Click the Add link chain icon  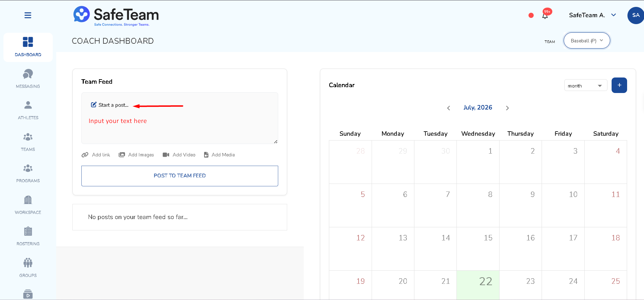point(85,155)
